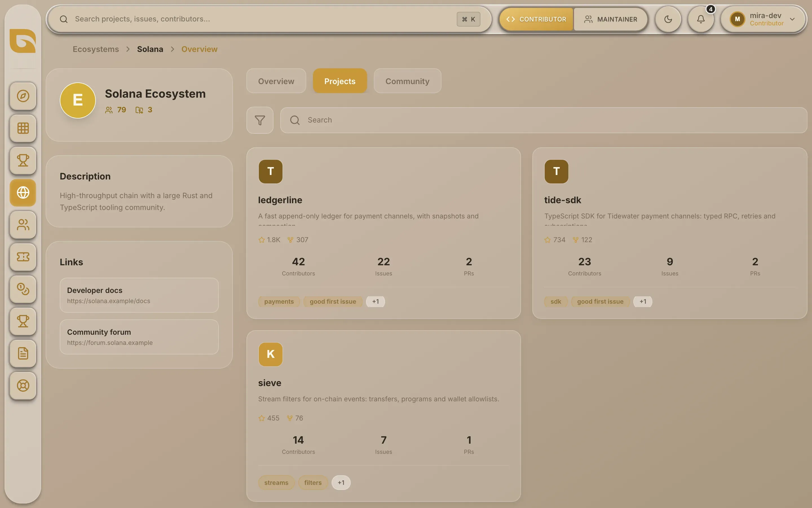
Task: Click the ledgerline project T avatar
Action: 270,171
